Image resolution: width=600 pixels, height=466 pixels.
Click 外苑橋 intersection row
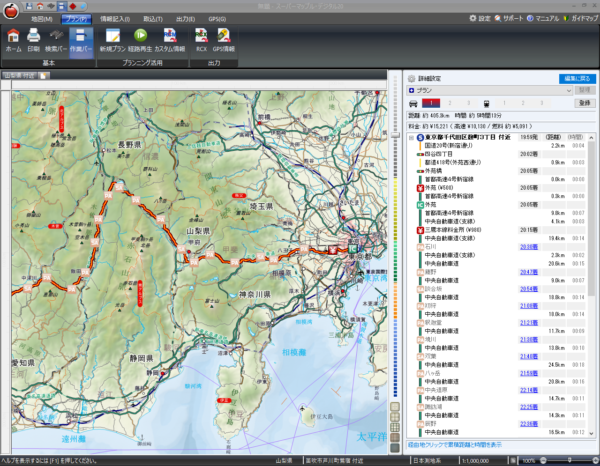(x=501, y=171)
